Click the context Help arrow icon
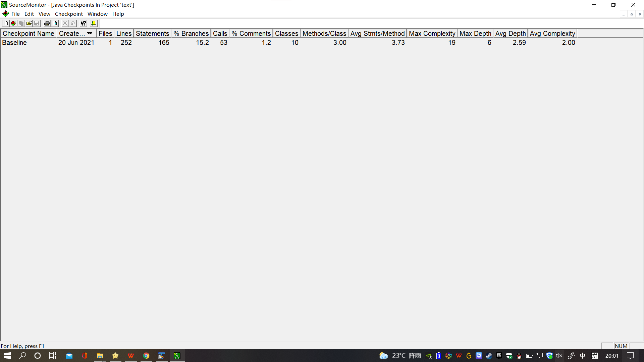 83,23
